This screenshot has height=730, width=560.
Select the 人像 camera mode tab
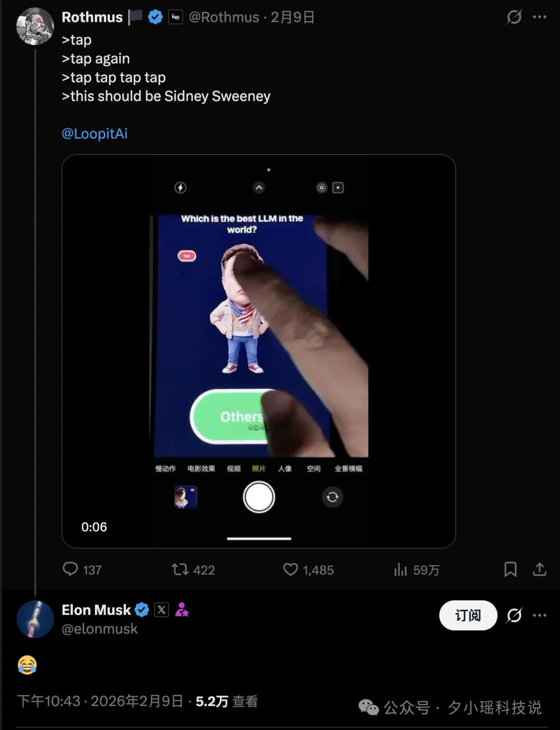point(285,469)
